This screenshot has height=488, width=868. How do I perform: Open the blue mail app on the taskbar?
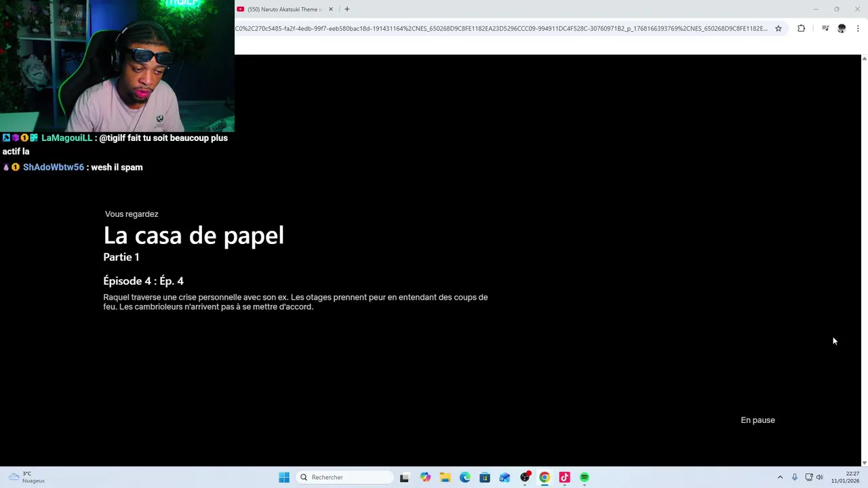point(505,477)
